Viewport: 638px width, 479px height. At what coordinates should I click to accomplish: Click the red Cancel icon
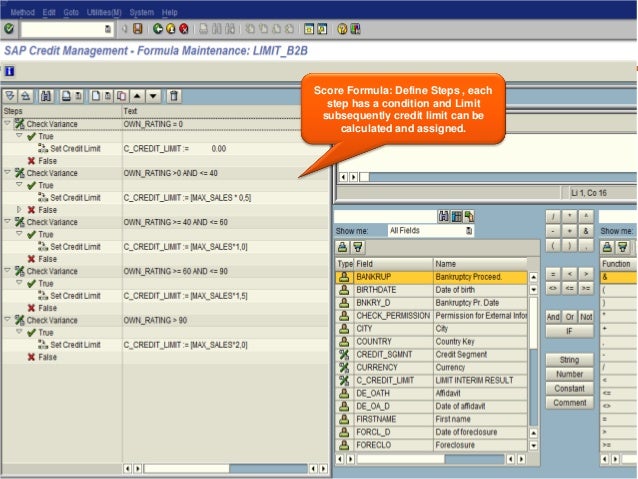184,28
